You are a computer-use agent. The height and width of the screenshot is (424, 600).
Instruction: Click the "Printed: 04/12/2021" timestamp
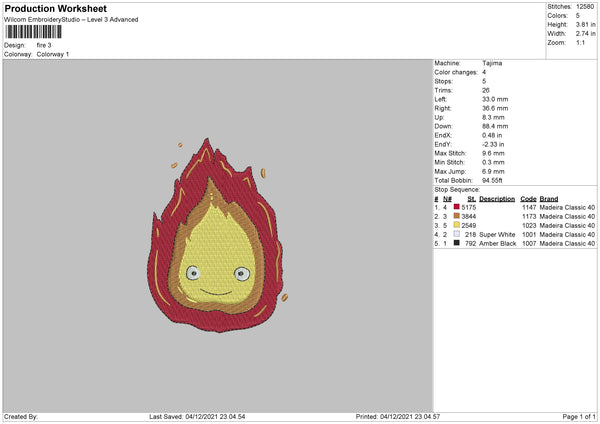click(x=398, y=416)
